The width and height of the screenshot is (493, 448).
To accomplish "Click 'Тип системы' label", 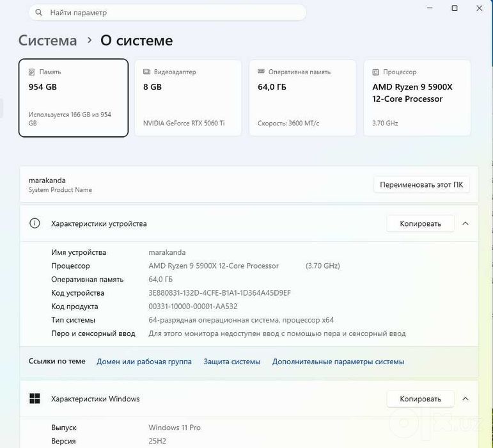I will (x=74, y=320).
